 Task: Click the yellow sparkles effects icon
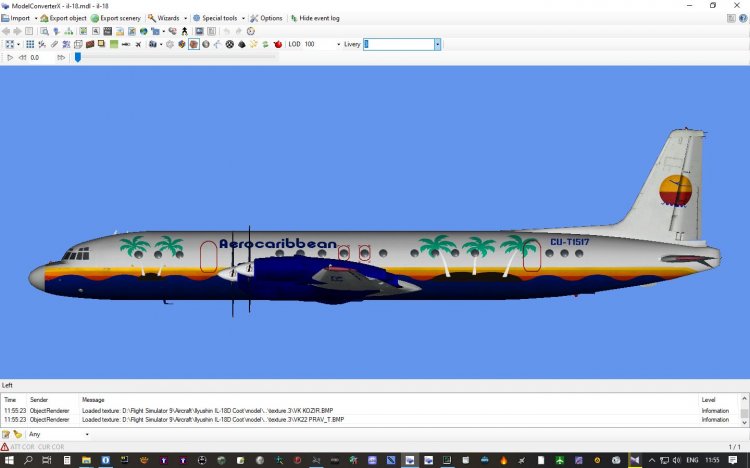point(254,44)
